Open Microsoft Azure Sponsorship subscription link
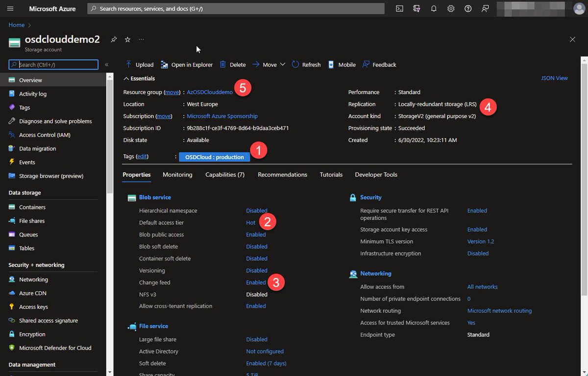 pos(222,116)
